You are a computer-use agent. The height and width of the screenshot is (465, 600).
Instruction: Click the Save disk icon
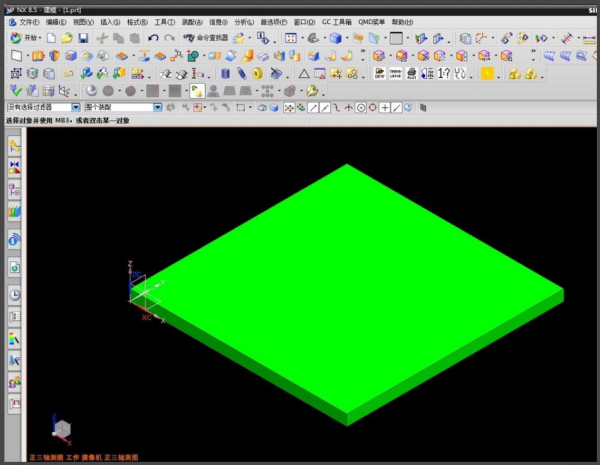click(x=83, y=38)
